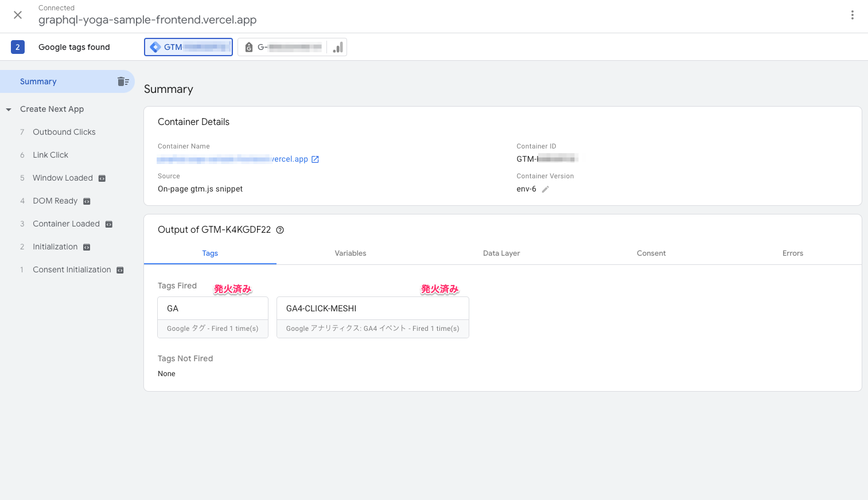Select the GTM container tag chip
The height and width of the screenshot is (500, 868).
pyautogui.click(x=188, y=47)
